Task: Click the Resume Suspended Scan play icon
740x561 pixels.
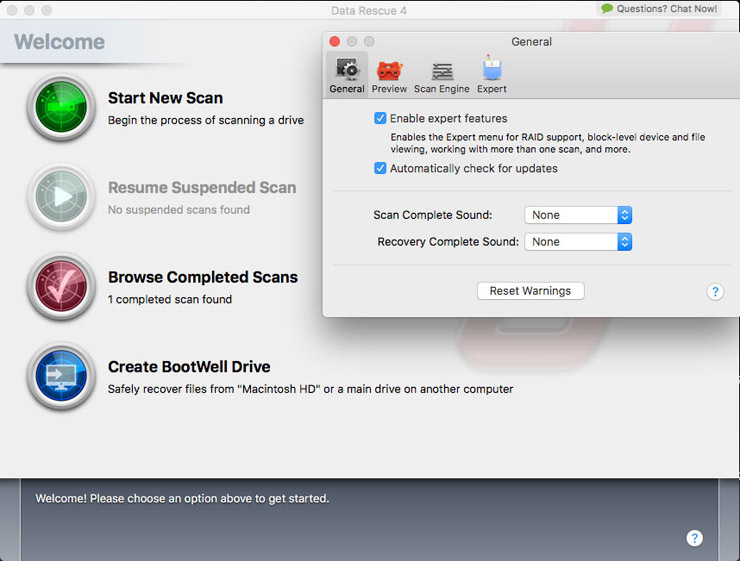Action: point(61,197)
